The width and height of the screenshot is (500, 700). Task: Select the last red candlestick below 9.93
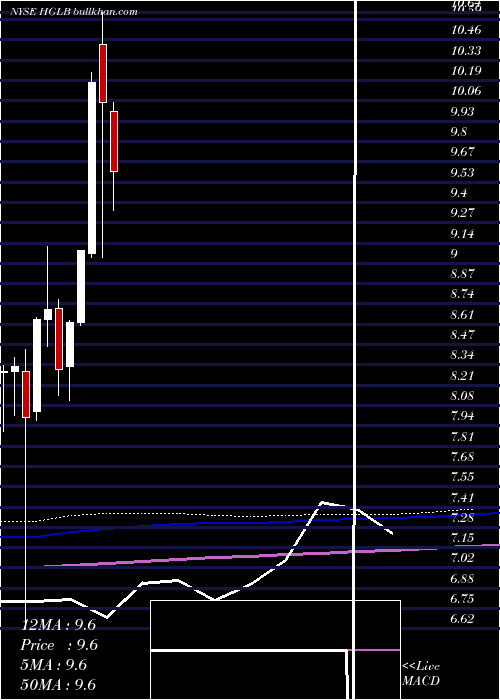click(114, 141)
